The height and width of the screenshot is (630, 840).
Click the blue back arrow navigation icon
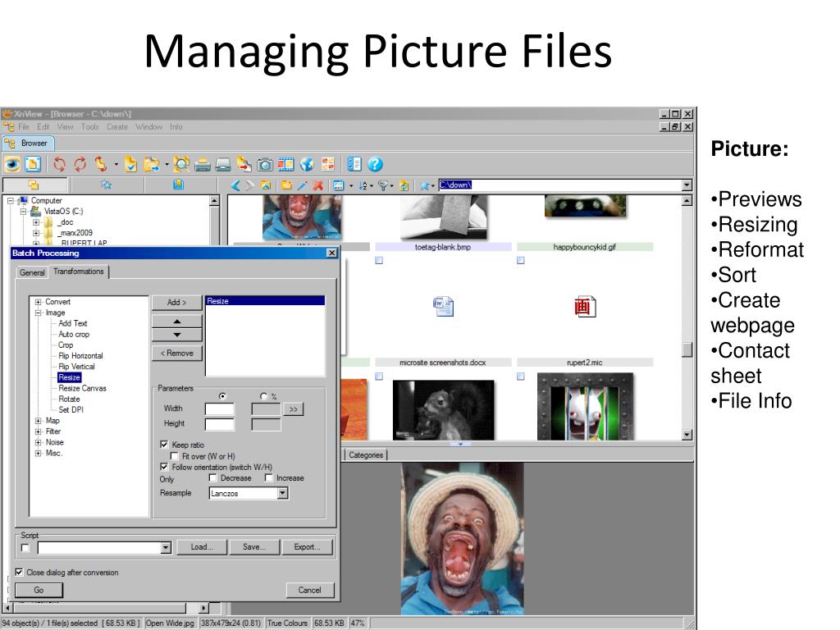pyautogui.click(x=235, y=185)
